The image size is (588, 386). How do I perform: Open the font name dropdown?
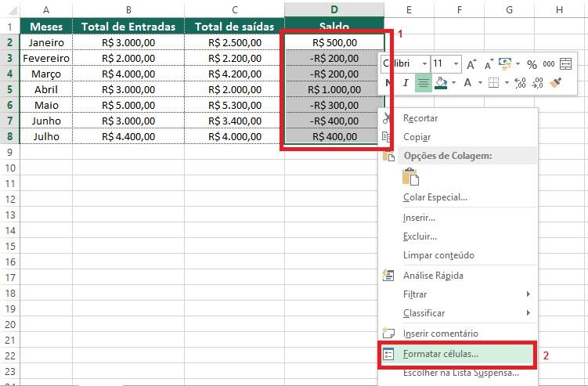click(x=424, y=64)
